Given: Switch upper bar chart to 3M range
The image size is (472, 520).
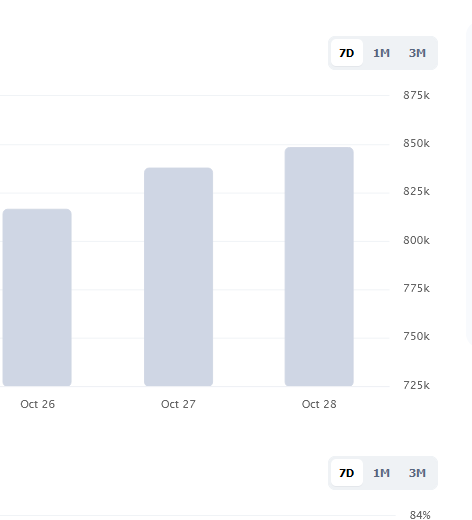Looking at the screenshot, I should click(417, 53).
